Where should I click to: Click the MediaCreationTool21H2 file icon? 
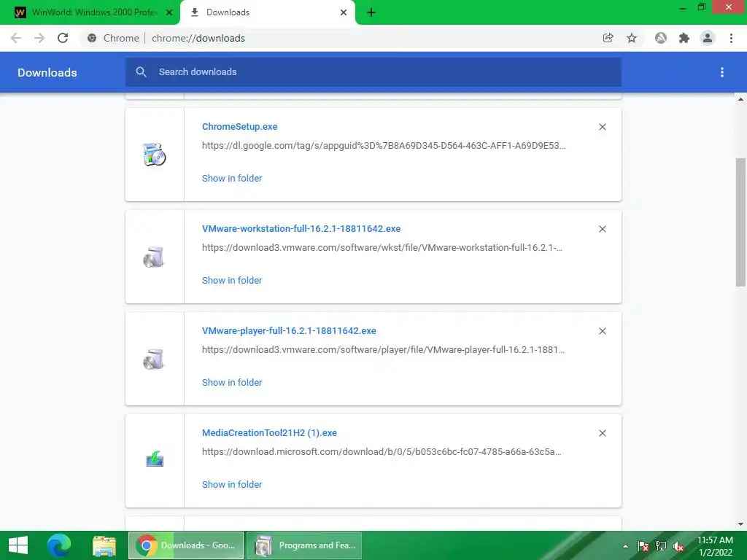click(x=155, y=459)
